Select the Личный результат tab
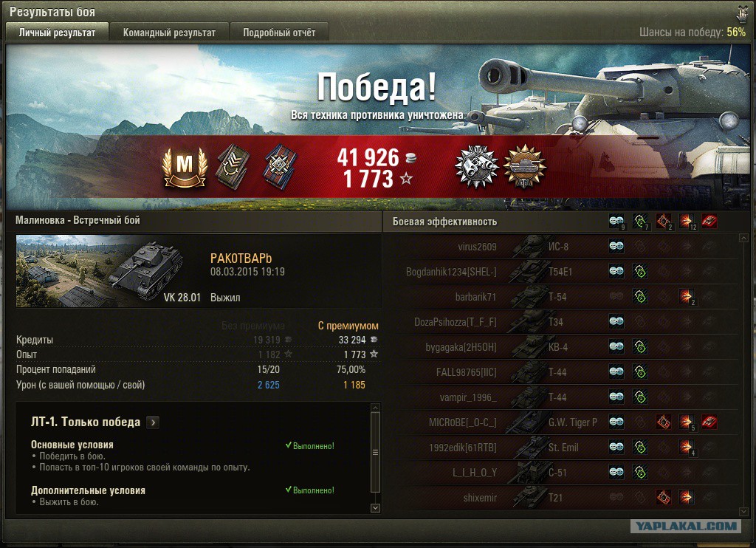Screen dimensions: 756x548 tap(57, 32)
